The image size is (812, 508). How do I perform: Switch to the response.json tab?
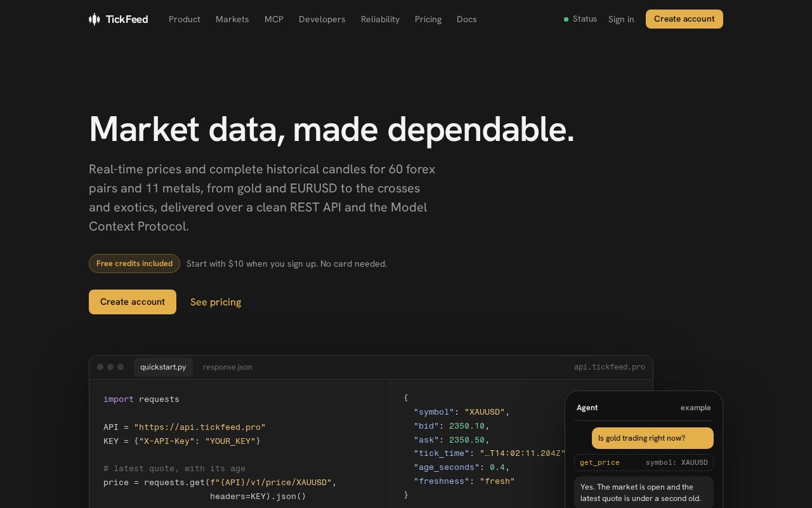pos(228,367)
